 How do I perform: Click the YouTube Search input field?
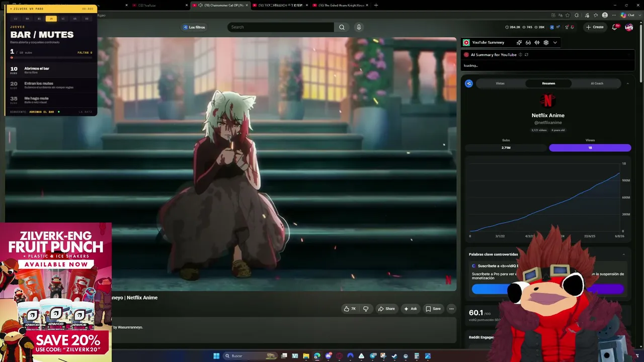coord(281,27)
